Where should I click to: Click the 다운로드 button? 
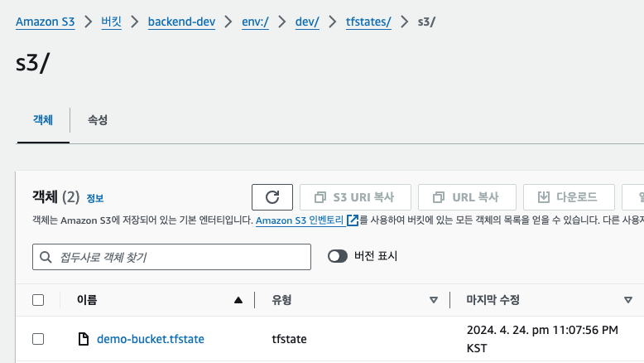[569, 197]
